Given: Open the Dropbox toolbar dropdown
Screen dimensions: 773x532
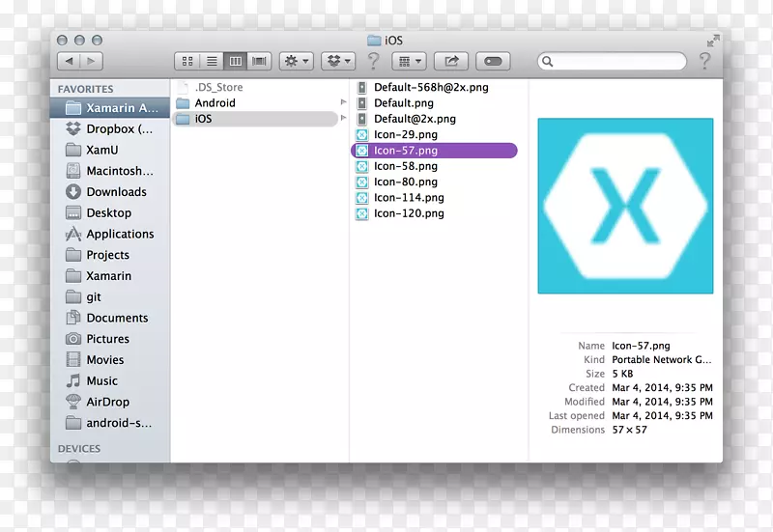Looking at the screenshot, I should point(339,61).
